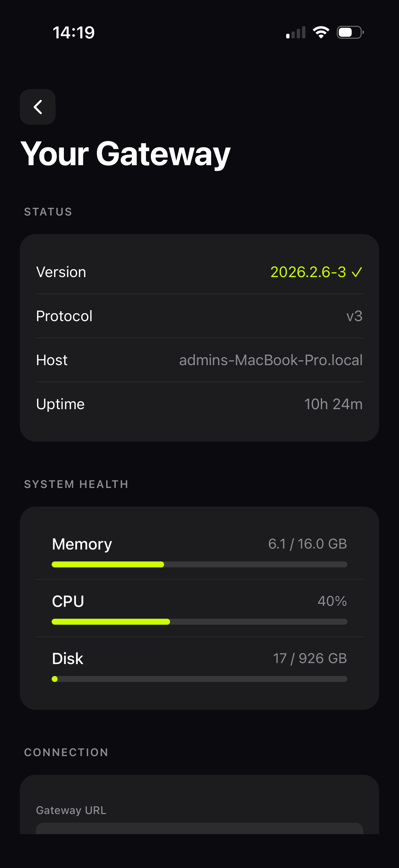Tap the Disk 17 / 926 GB reading

pos(310,658)
